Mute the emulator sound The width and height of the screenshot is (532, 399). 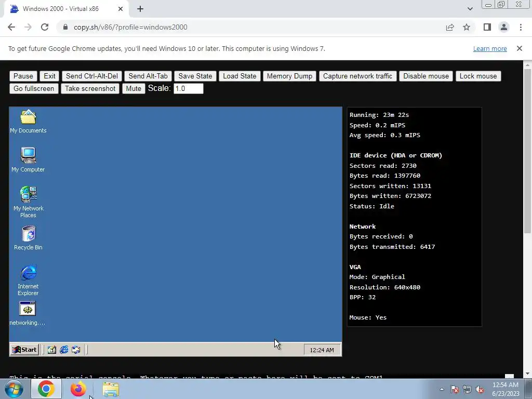(134, 88)
